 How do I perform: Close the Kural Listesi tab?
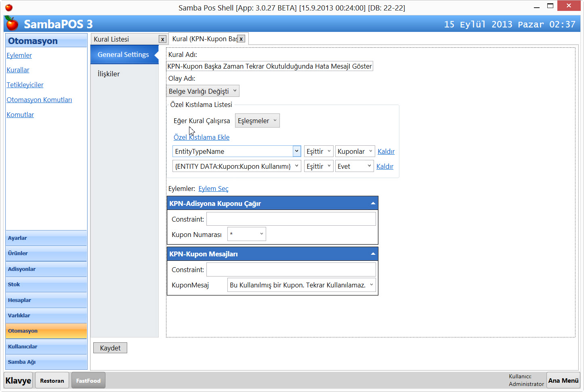tap(162, 39)
